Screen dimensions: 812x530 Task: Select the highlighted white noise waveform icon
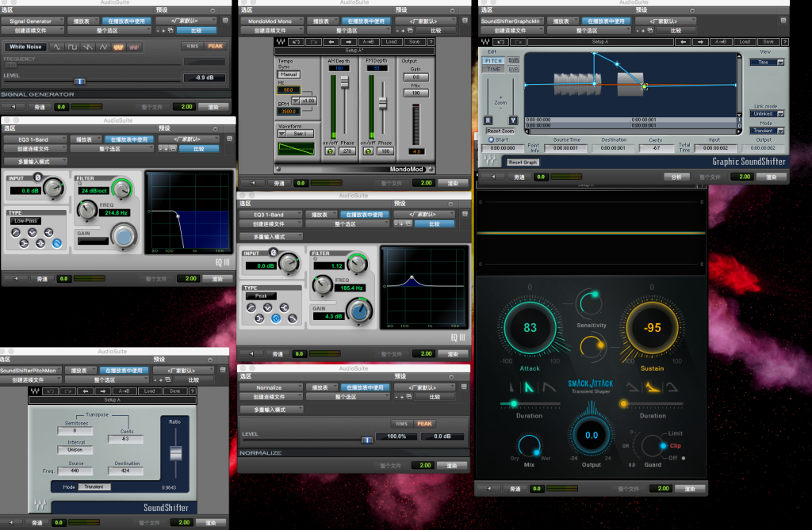point(119,47)
